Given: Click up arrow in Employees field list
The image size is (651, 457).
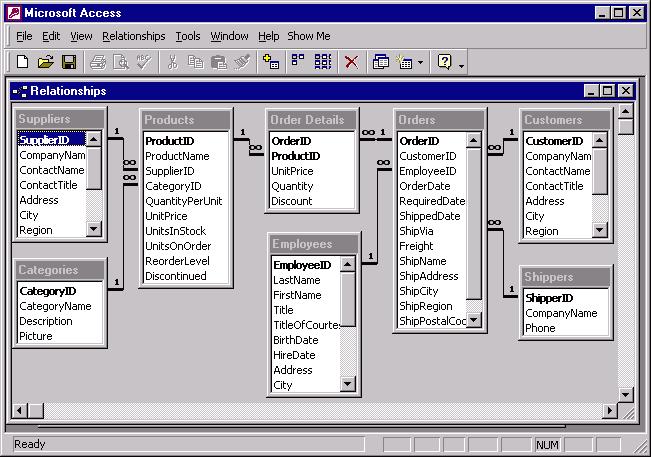Looking at the screenshot, I should point(348,264).
